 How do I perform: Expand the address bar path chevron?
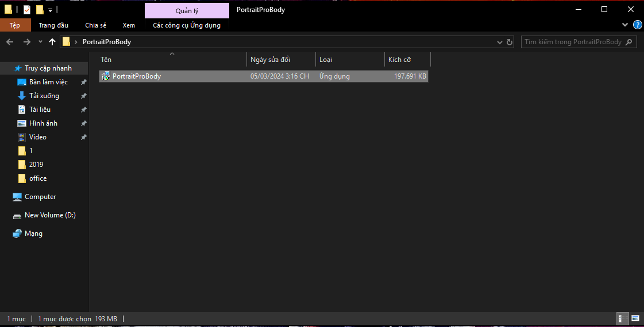(x=76, y=42)
